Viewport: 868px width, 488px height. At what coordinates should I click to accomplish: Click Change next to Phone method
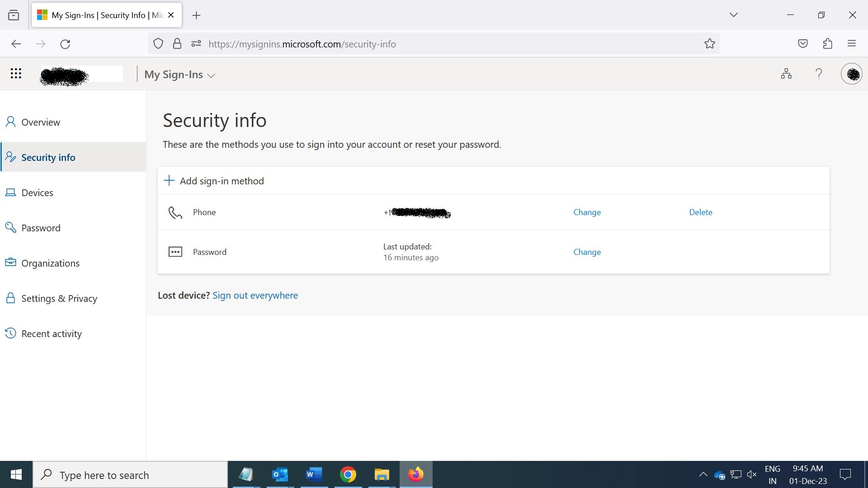pos(587,211)
